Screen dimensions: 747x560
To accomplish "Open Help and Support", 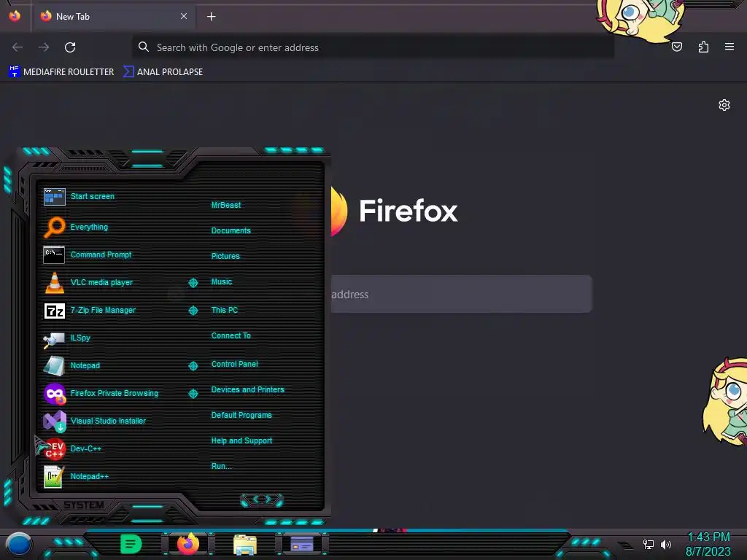I will point(241,441).
